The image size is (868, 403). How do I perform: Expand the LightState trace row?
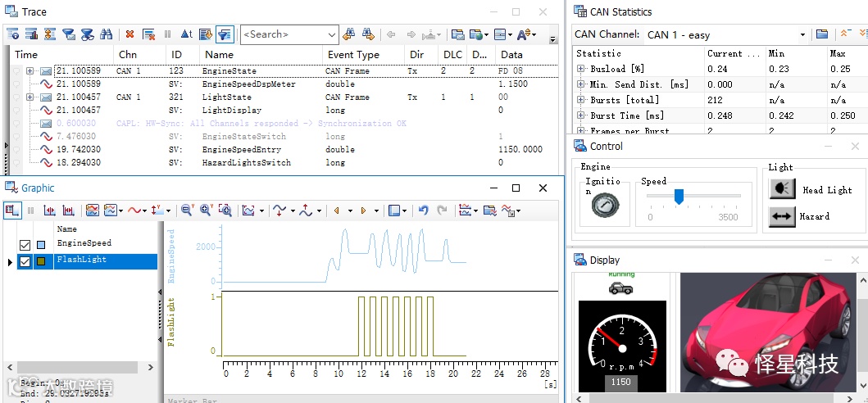point(30,97)
